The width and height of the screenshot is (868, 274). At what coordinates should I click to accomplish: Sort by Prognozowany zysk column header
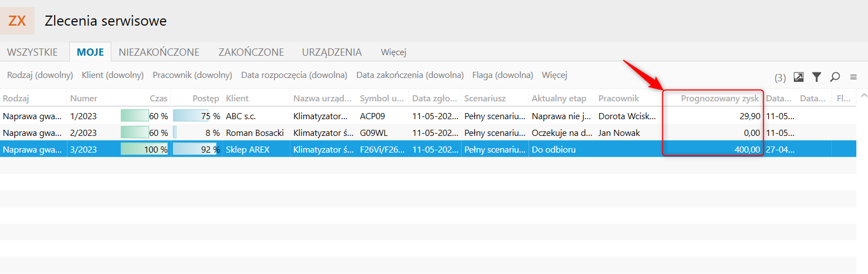719,99
